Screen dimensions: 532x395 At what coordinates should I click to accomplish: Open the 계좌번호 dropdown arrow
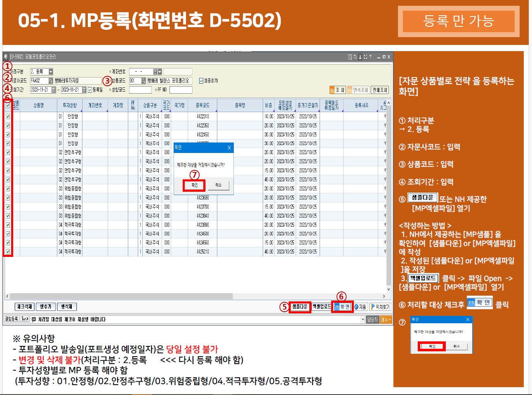pos(160,72)
